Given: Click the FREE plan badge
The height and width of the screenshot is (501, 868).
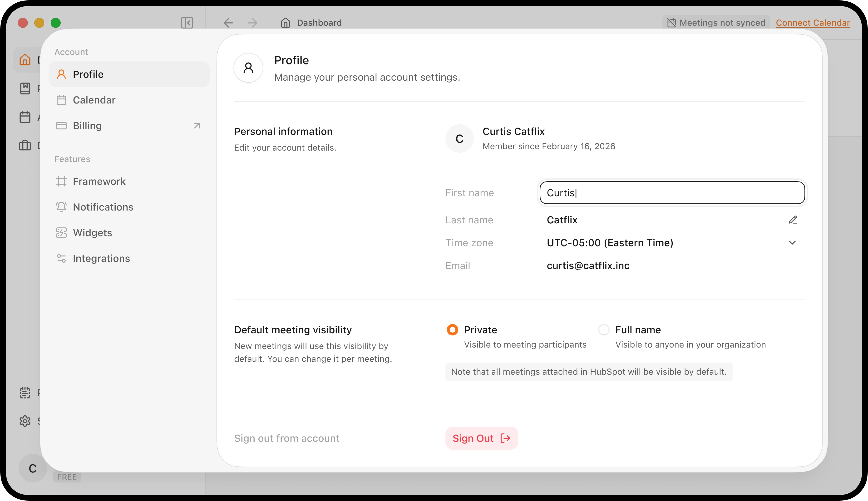Looking at the screenshot, I should click(67, 477).
